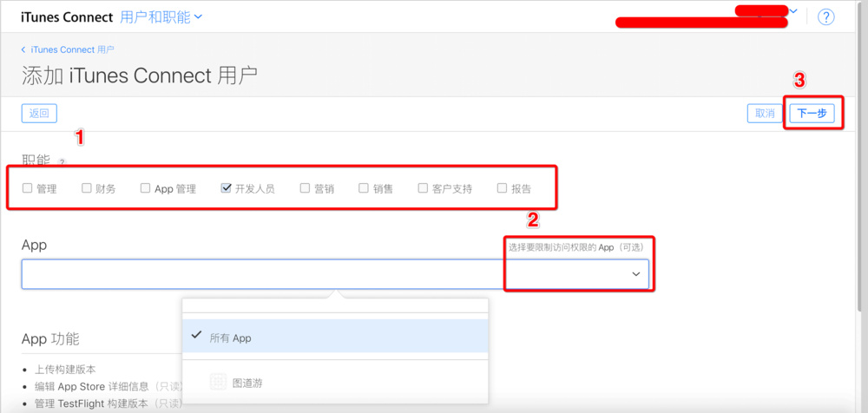Go back via iTunes Connect 用户 link

coord(68,49)
